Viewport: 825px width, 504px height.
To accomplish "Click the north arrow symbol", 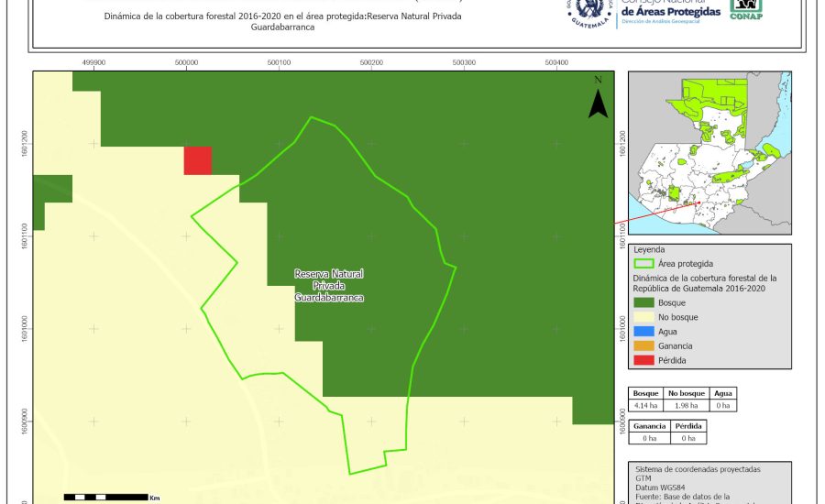I will [x=598, y=99].
